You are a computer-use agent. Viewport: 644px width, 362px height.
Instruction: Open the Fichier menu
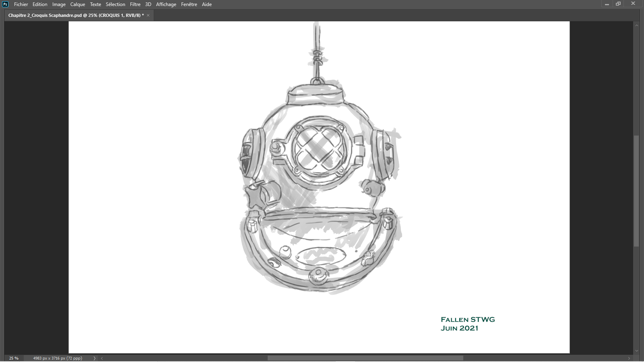tap(21, 4)
